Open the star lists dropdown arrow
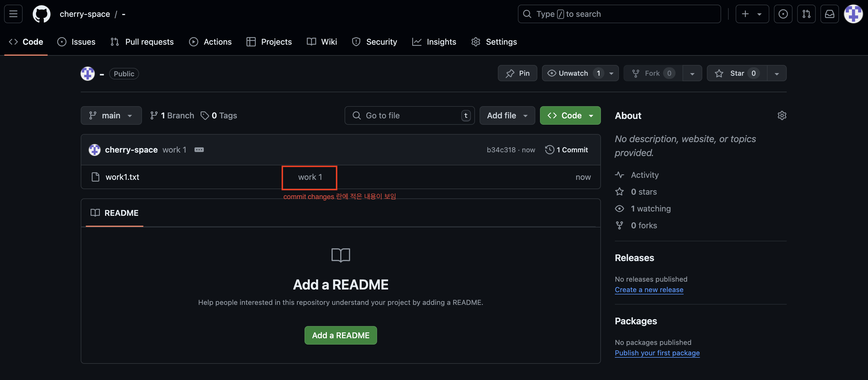 [776, 74]
